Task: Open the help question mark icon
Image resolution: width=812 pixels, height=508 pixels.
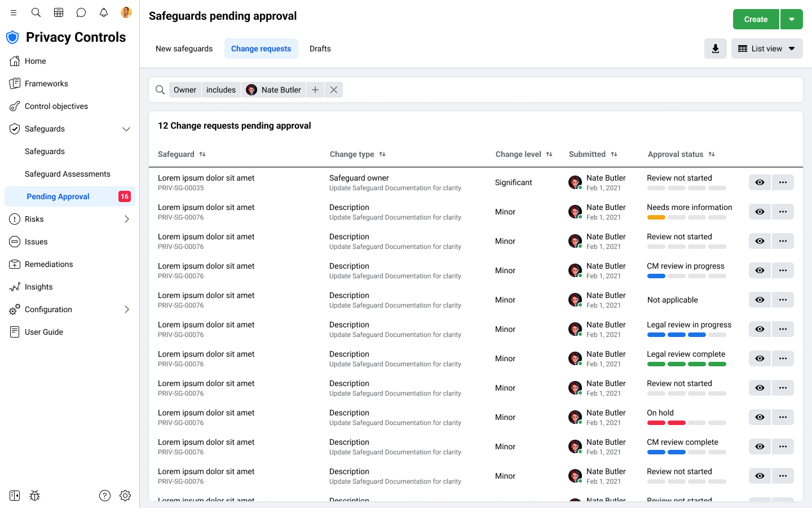Action: (x=105, y=496)
